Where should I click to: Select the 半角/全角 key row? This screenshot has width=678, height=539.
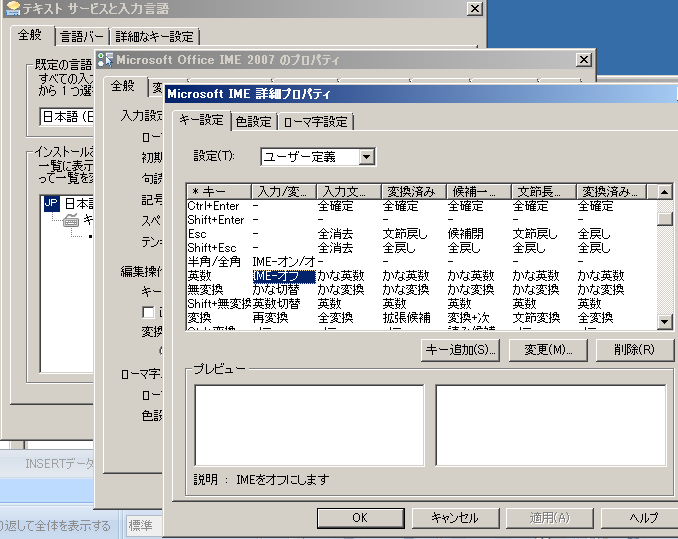[214, 262]
